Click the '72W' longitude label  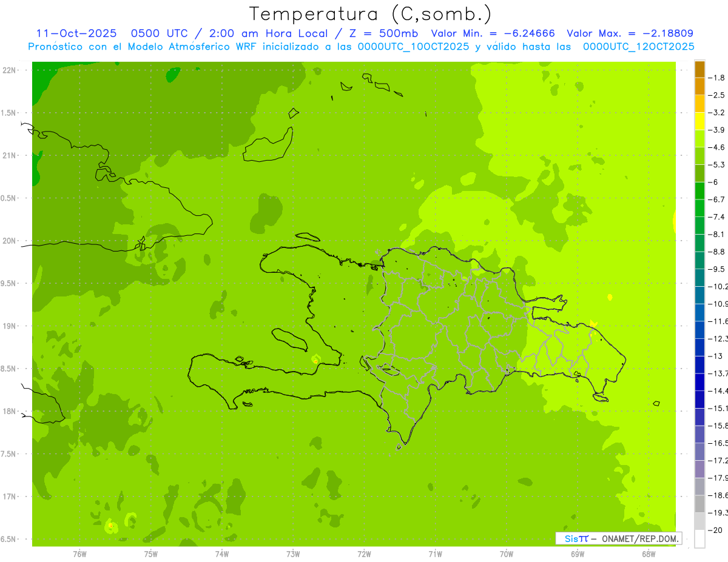[x=364, y=554]
